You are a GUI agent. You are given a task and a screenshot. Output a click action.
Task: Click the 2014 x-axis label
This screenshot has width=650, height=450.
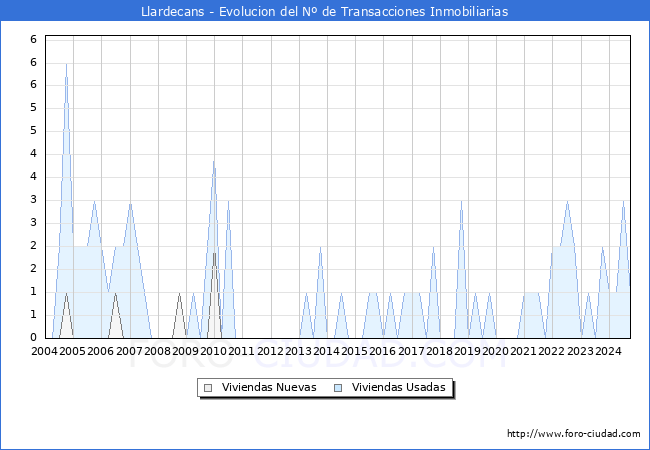point(326,351)
